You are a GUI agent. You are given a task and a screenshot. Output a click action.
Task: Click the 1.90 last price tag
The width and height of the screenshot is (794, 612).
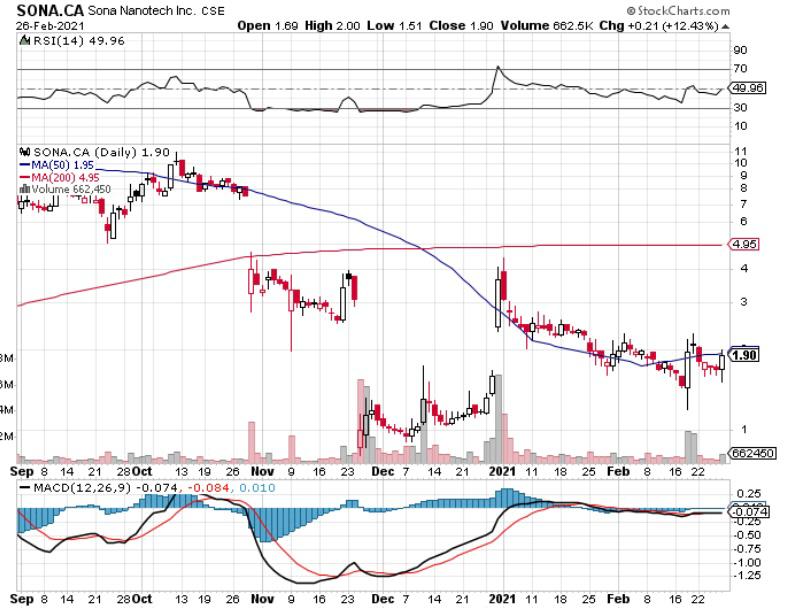point(744,354)
